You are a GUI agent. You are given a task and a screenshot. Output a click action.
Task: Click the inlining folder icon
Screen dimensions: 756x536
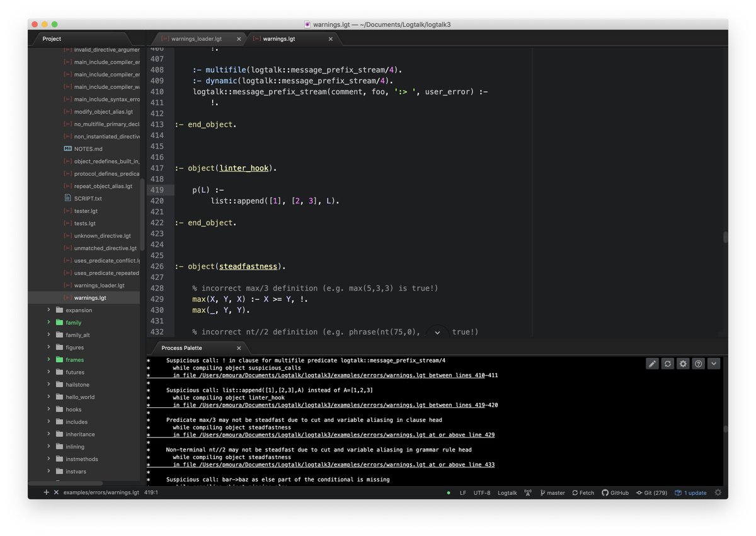60,446
